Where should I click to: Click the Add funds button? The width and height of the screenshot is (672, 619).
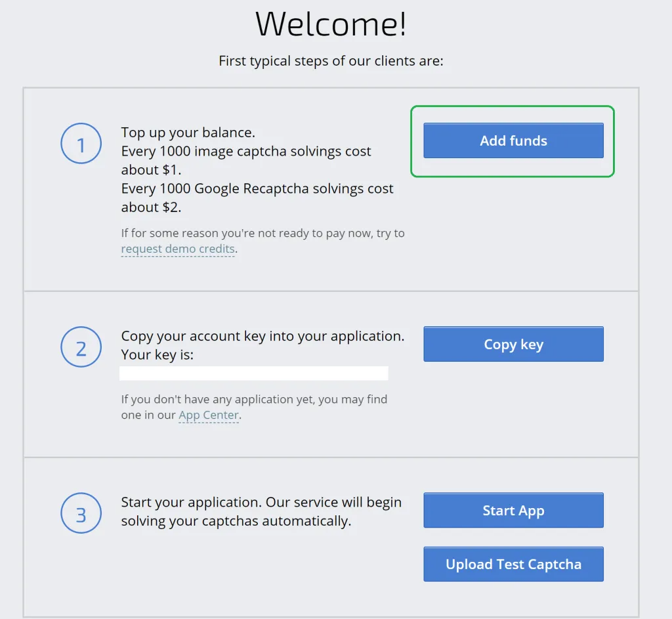[513, 140]
